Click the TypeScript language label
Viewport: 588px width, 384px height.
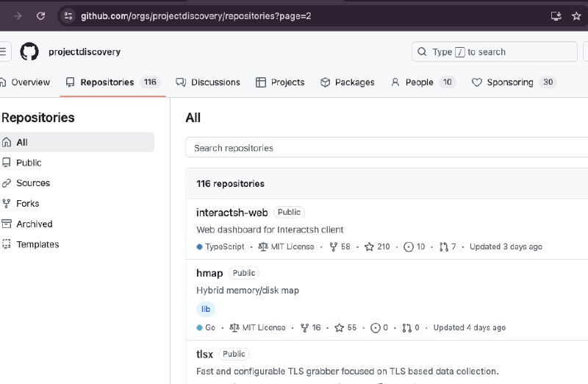(x=220, y=246)
